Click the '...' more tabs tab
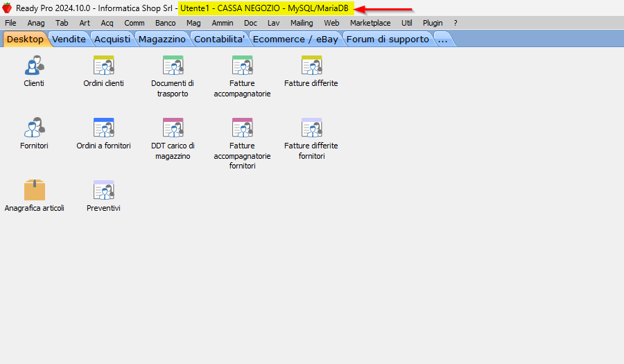624x364 pixels. pyautogui.click(x=442, y=39)
